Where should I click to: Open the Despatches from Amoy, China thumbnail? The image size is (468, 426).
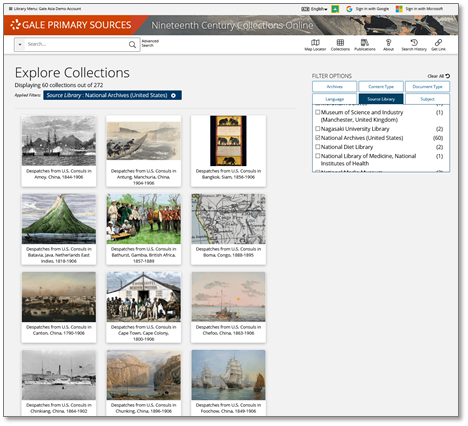click(59, 141)
